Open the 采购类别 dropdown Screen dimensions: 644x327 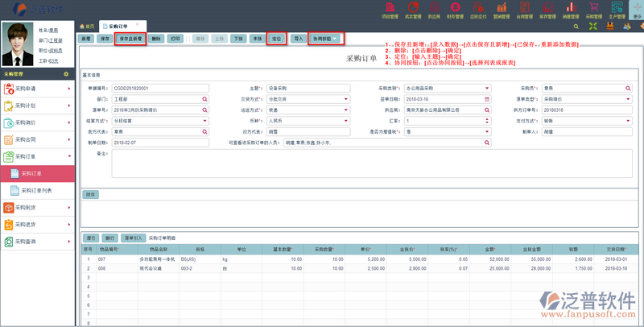(x=486, y=88)
